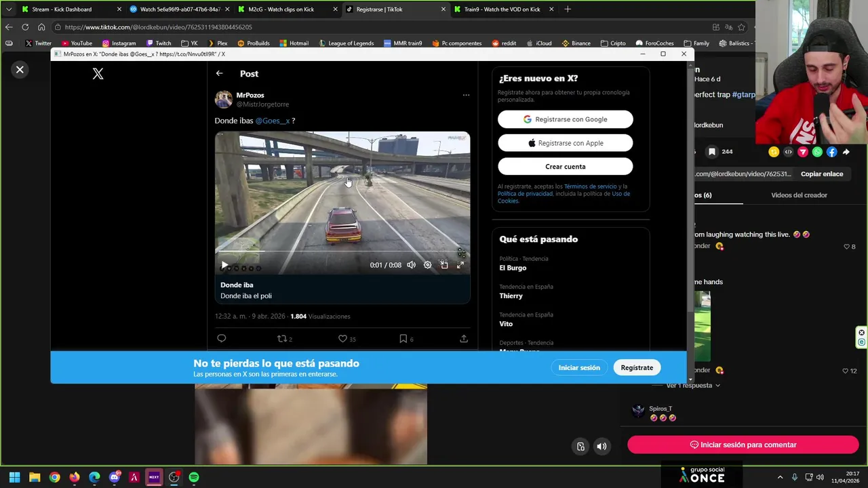Reload the page
The height and width of the screenshot is (488, 868).
click(x=25, y=27)
